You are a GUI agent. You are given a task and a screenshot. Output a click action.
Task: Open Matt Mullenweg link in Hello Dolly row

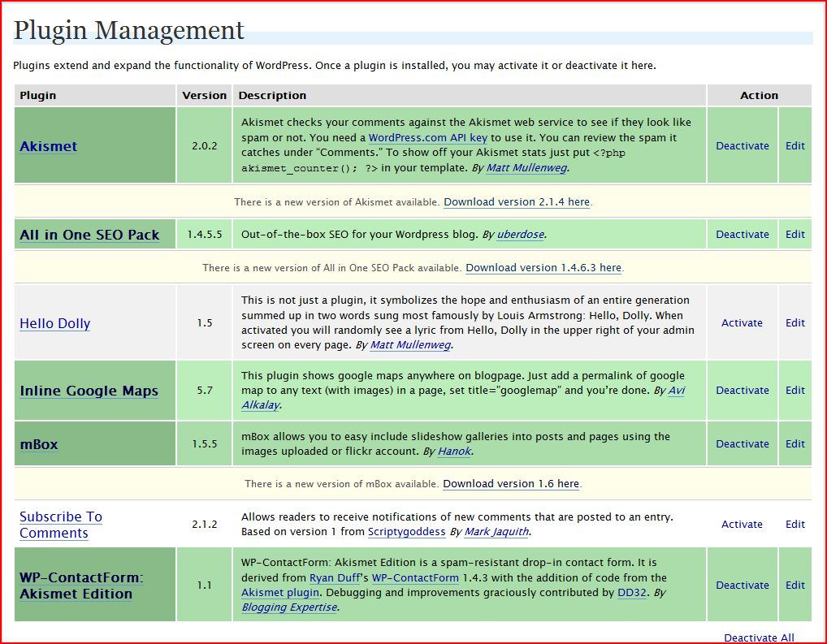[x=410, y=345]
